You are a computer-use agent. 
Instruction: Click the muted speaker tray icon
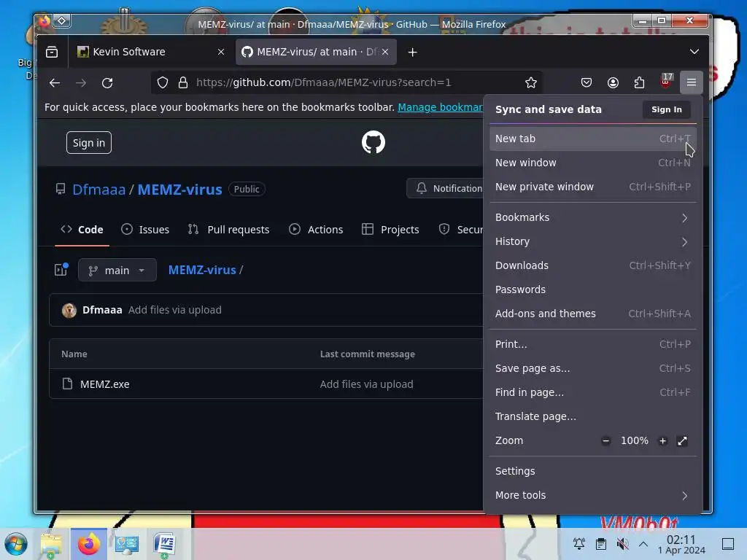[622, 544]
